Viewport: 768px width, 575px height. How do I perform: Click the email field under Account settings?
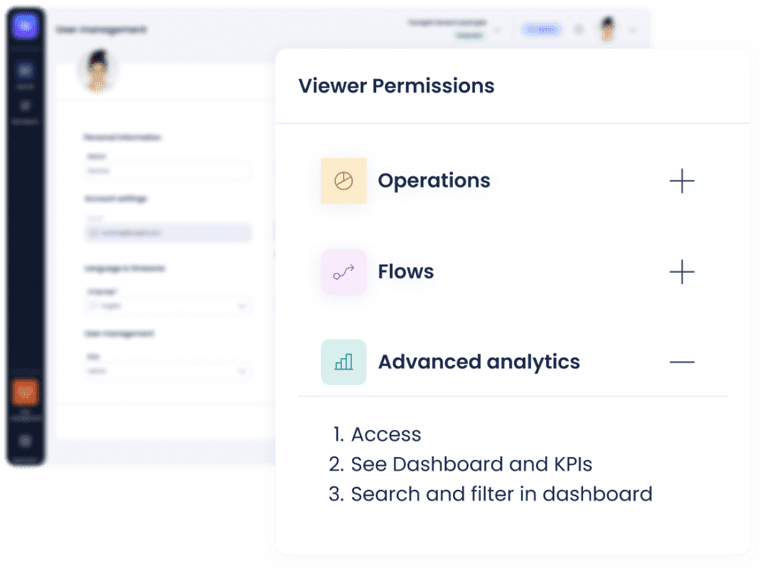pos(166,232)
